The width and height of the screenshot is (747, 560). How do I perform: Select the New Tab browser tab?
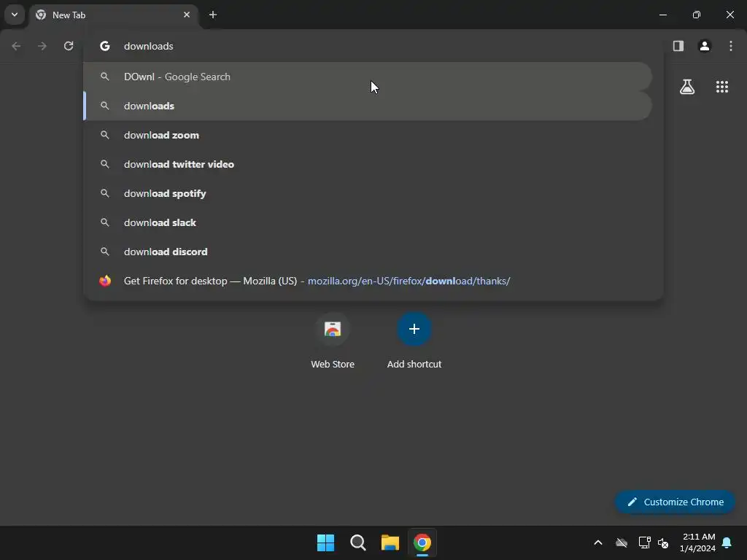coord(113,15)
